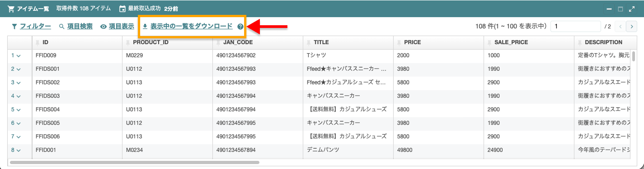Click the price 49800 cell

438,150
